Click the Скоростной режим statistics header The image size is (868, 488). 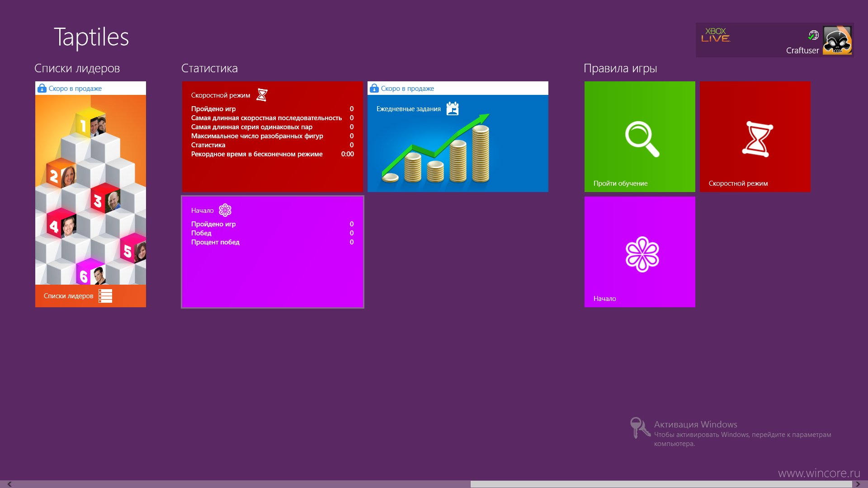(x=221, y=95)
